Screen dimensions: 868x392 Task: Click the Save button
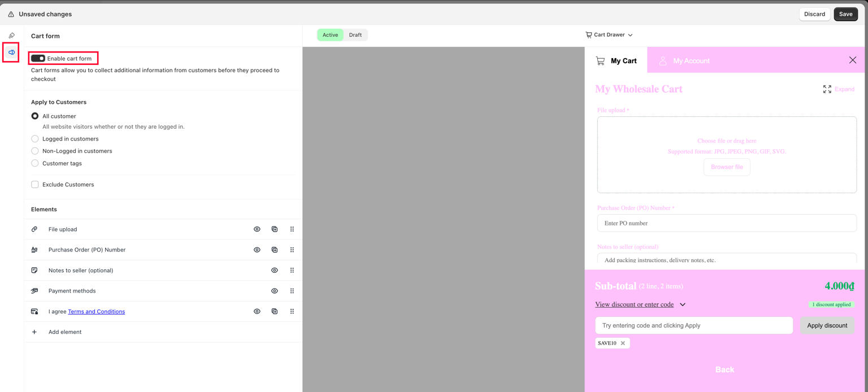(x=845, y=14)
